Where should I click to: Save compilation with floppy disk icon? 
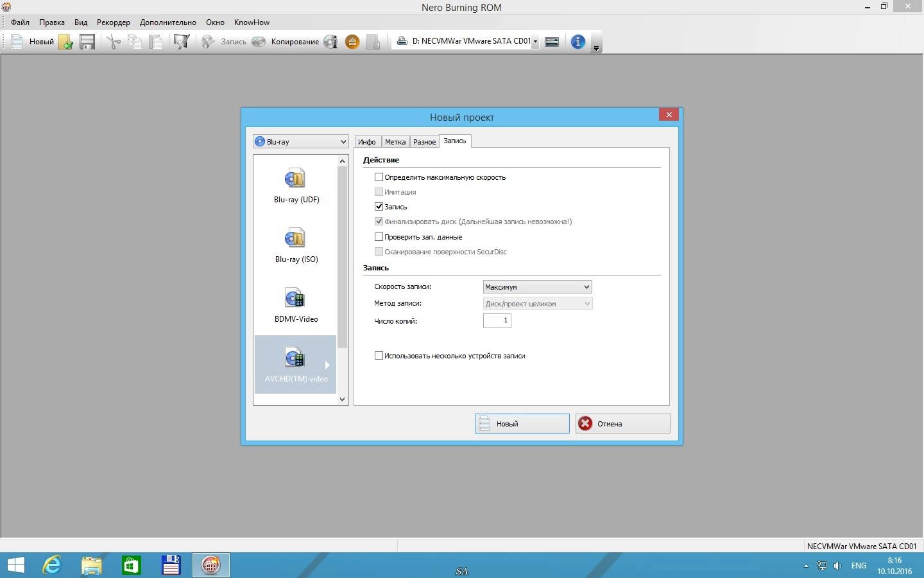pos(87,42)
